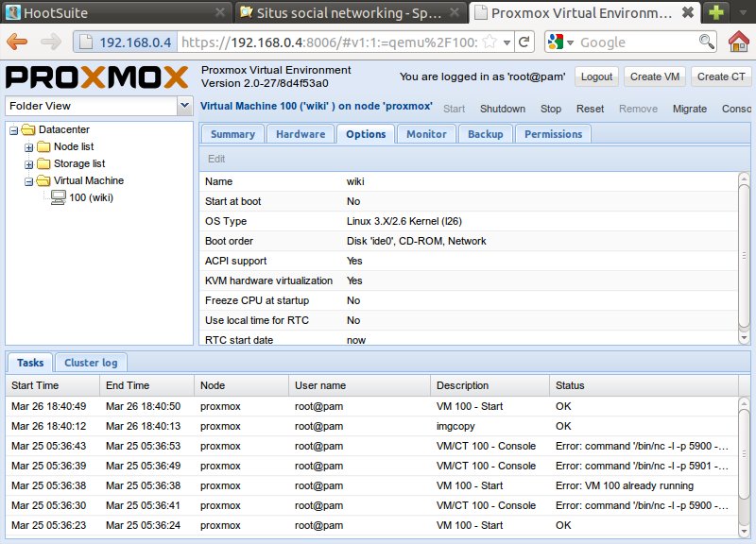Select the 100 (wiki) VM monitor icon
Viewport: 756px width, 544px height.
coord(59,197)
